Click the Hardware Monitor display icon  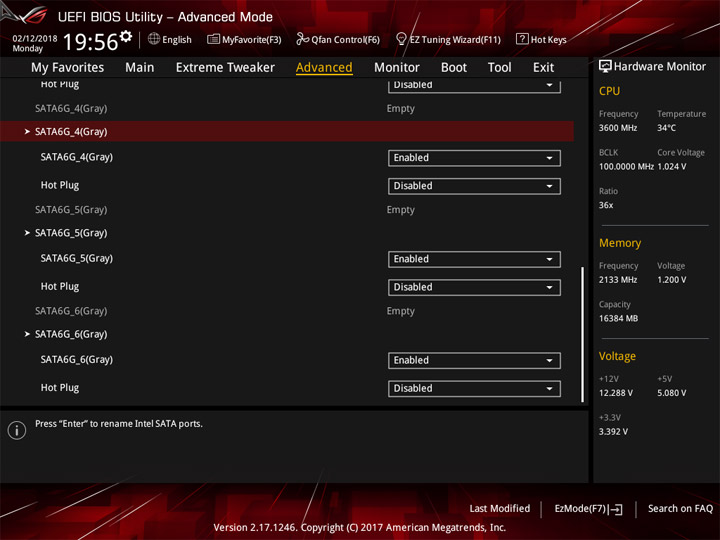pyautogui.click(x=605, y=66)
